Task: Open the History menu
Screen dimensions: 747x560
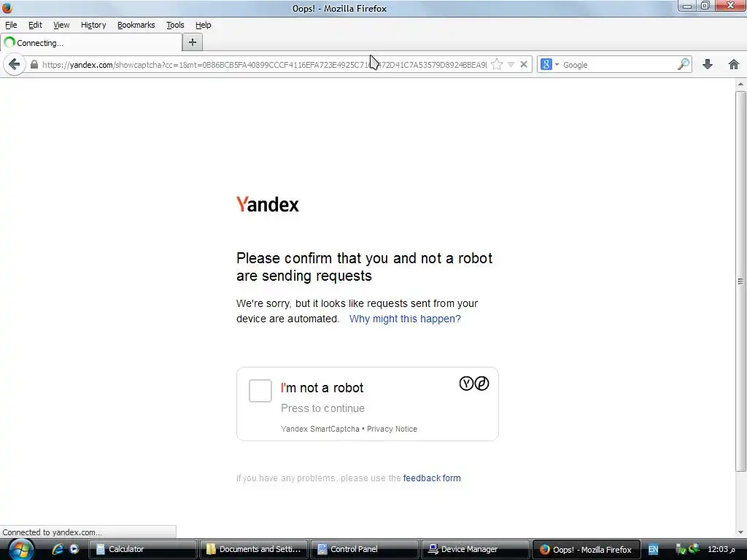Action: 93,26
